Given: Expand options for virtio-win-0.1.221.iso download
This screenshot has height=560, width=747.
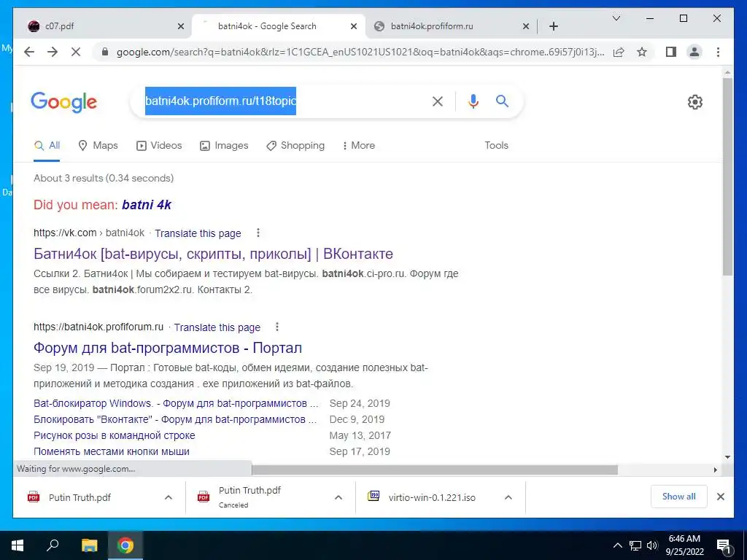Looking at the screenshot, I should coord(508,497).
